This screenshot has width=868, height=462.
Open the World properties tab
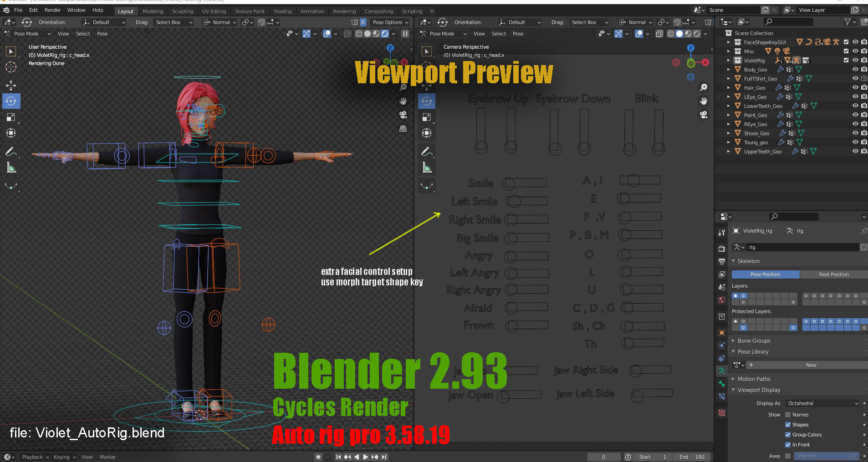coord(722,300)
